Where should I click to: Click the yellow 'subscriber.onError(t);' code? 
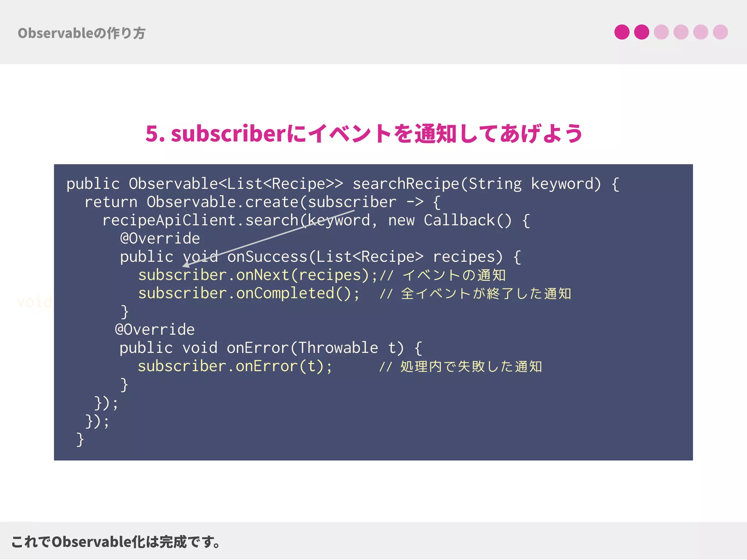coord(235,366)
